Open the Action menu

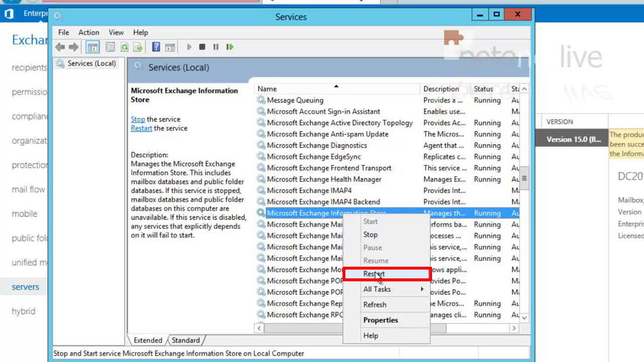89,32
